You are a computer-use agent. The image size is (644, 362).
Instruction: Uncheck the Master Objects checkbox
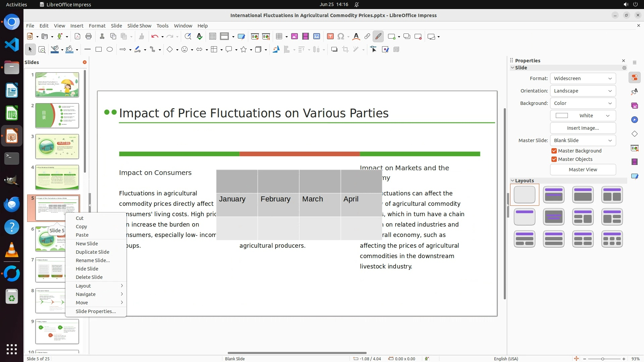point(554,159)
